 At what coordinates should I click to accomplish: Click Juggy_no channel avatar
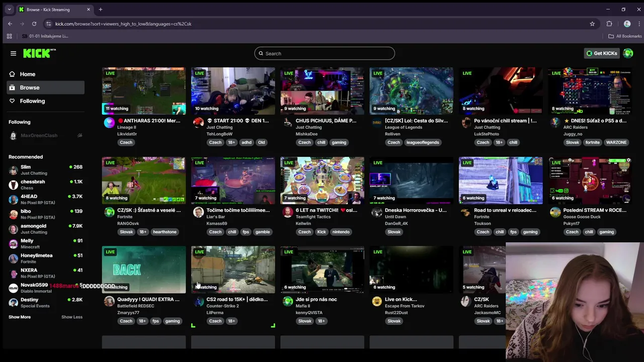[x=555, y=122]
